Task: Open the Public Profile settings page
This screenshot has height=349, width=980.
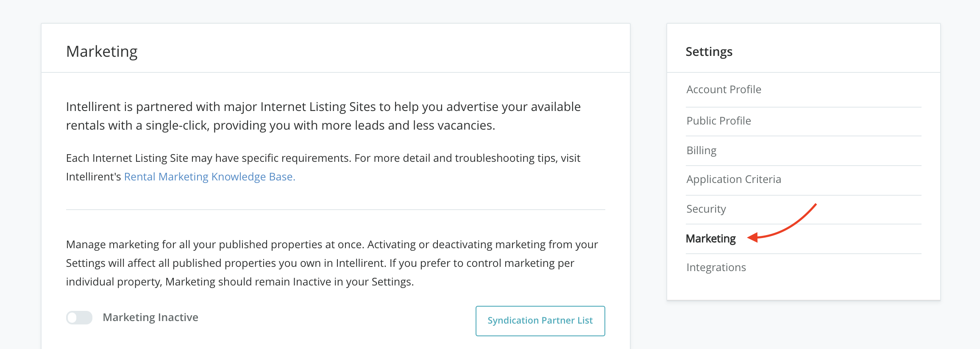Action: click(718, 121)
